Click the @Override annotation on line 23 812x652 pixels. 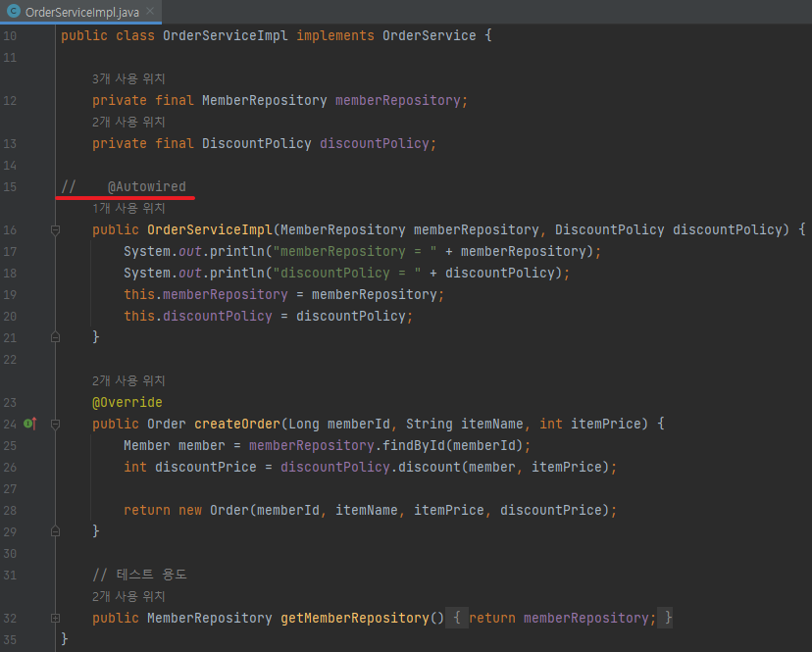[x=127, y=402]
